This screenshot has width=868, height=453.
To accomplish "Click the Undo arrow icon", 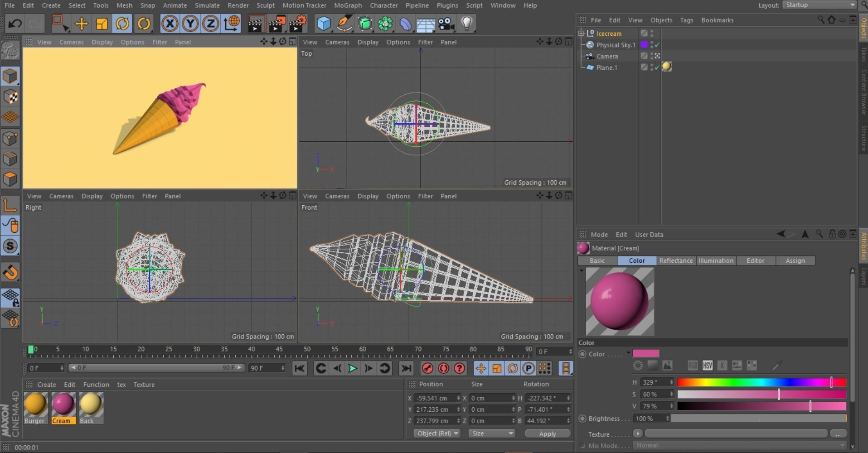I will [x=15, y=23].
